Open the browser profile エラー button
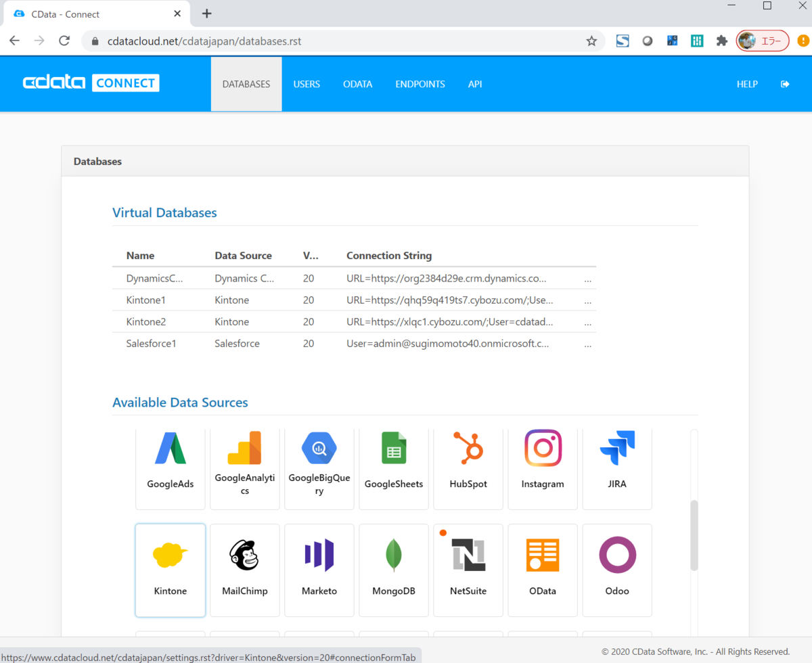The height and width of the screenshot is (663, 812). (763, 41)
